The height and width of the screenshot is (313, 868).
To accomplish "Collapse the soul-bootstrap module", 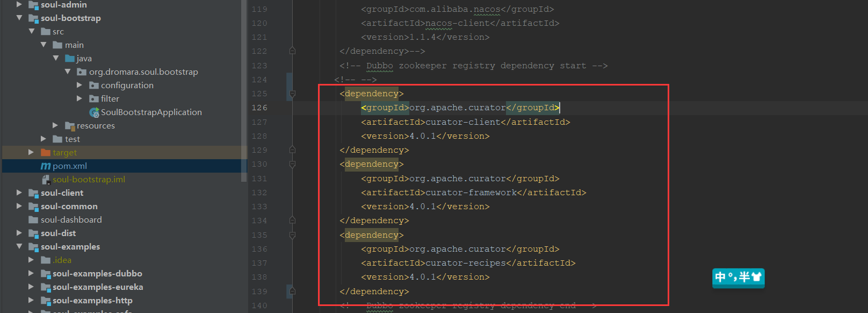I will pos(19,18).
